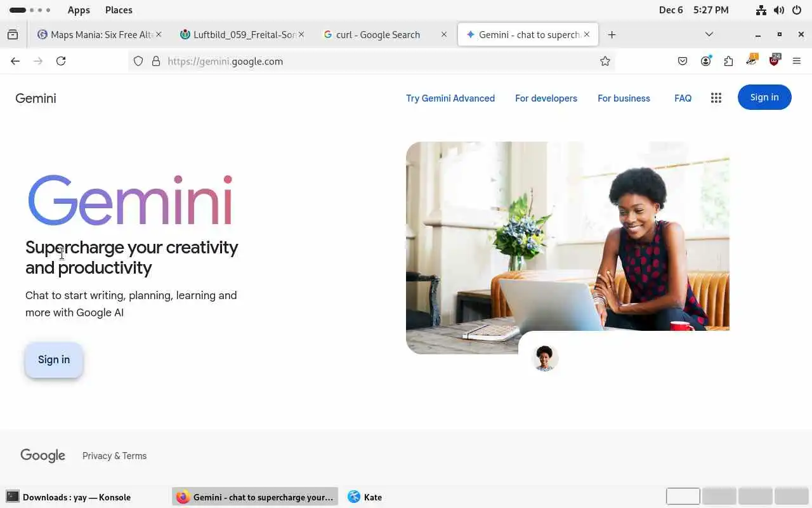Click the Gemini wordmark in page header
Screen dimensions: 812x508
[x=36, y=98]
